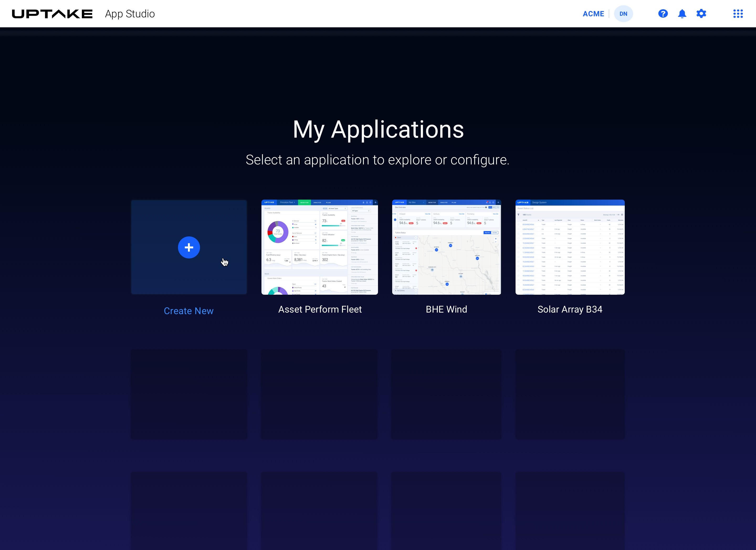Image resolution: width=756 pixels, height=550 pixels.
Task: Click the Create New link text
Action: pos(188,311)
